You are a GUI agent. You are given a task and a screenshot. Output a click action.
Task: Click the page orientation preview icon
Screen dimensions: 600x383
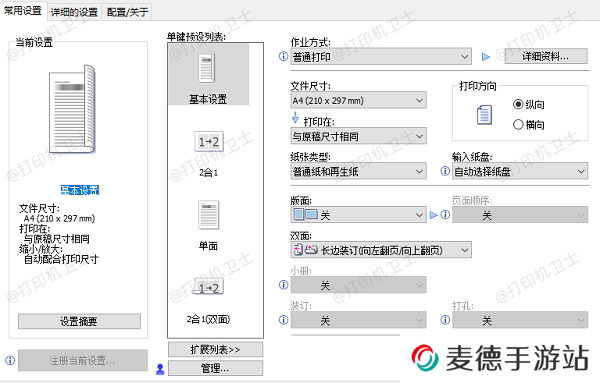click(484, 115)
